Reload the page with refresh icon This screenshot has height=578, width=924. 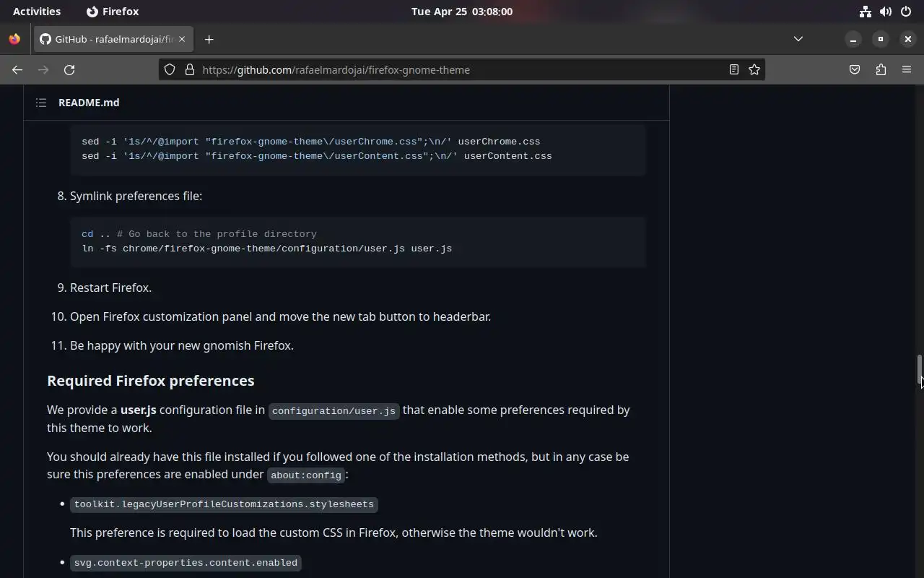pyautogui.click(x=69, y=70)
